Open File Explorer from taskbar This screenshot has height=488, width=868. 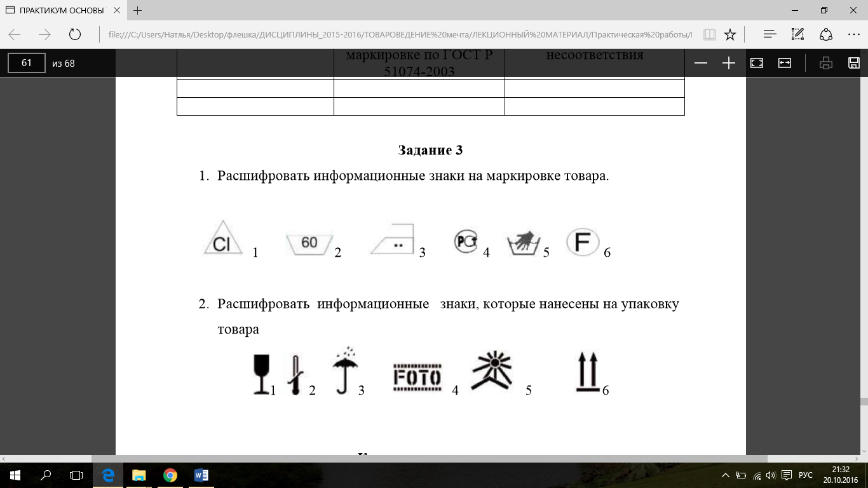pyautogui.click(x=139, y=475)
